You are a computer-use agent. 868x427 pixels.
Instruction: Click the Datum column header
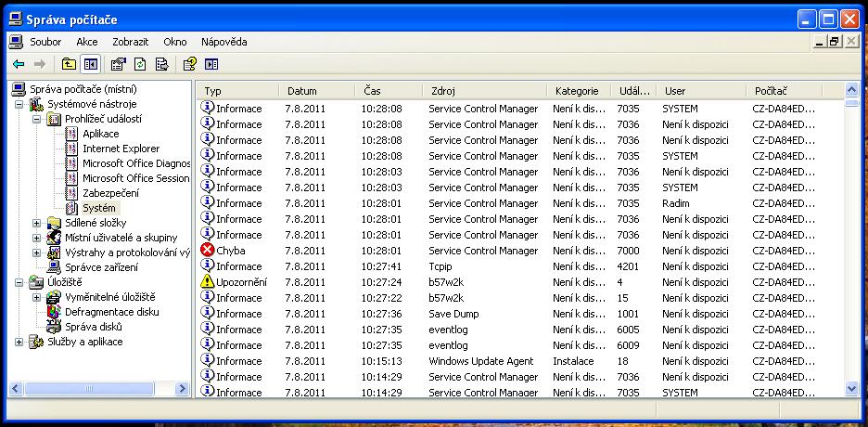click(x=315, y=91)
